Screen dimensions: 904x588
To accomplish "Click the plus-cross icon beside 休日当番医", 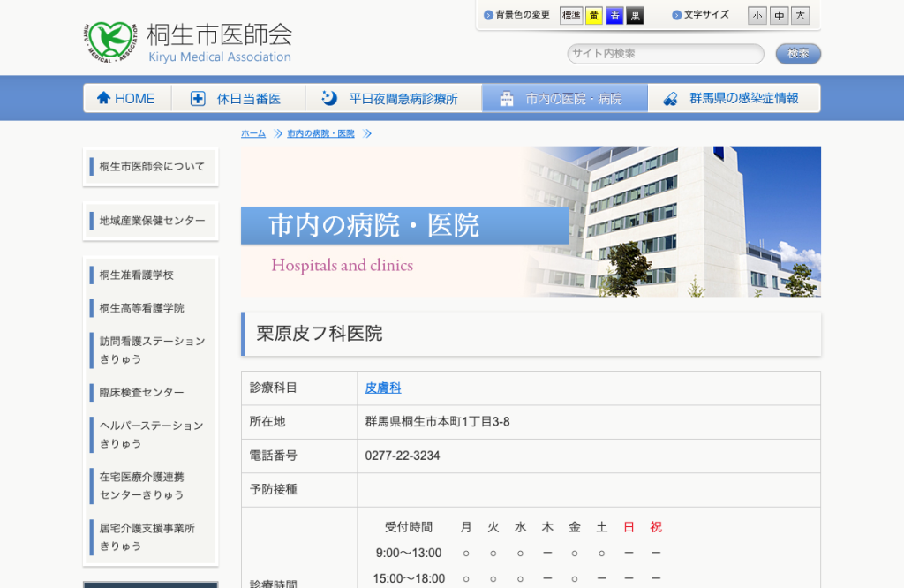I will (x=198, y=99).
